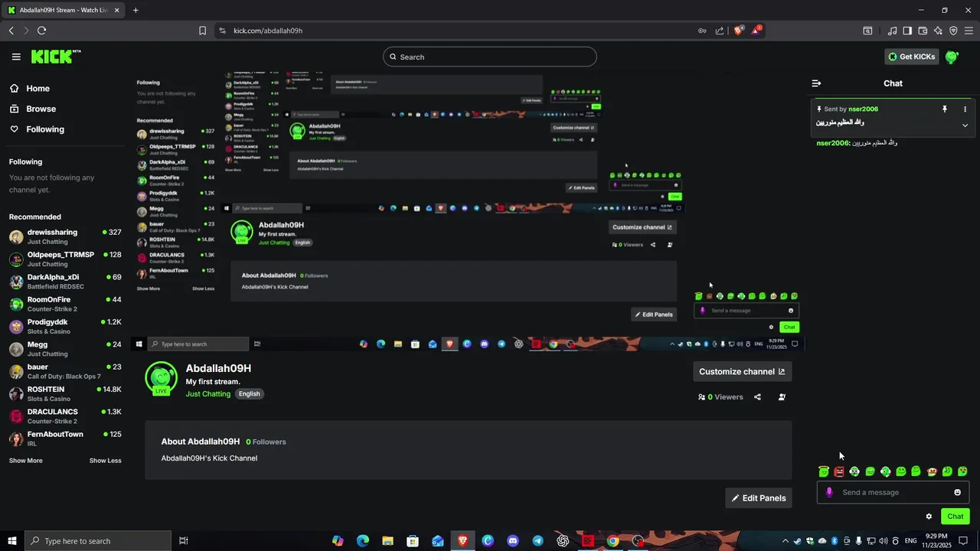Insert the red angry emote
Screen dimensions: 980x551
pyautogui.click(x=839, y=471)
